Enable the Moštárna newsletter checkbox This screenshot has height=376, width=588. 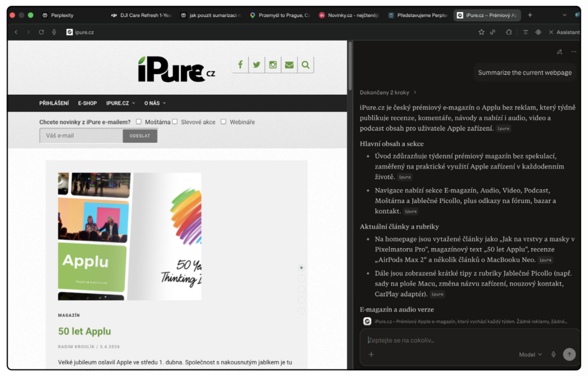139,122
